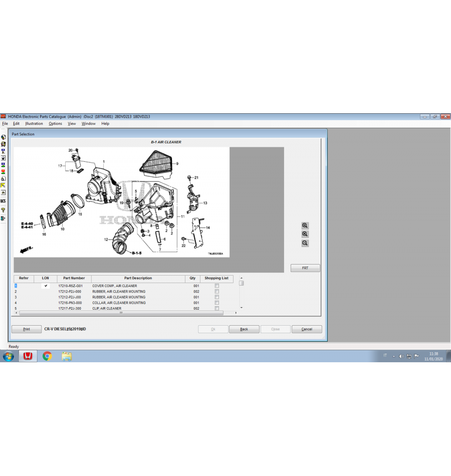Click the vertical scrollbar thumb of parts list

[242, 283]
